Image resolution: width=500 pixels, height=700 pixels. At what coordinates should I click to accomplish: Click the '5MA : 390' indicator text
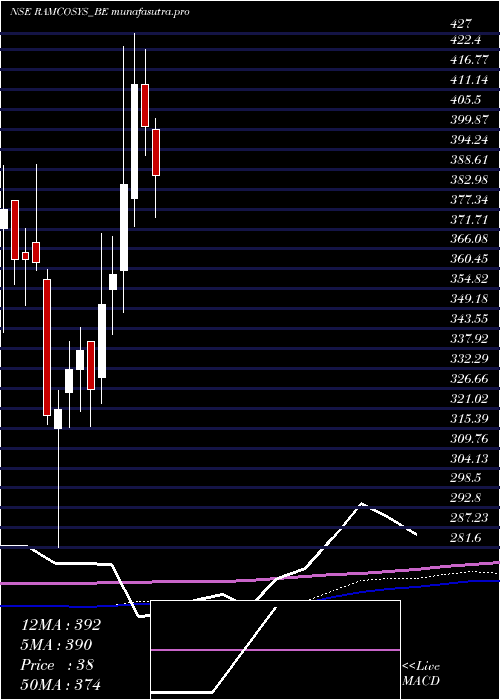pyautogui.click(x=57, y=645)
